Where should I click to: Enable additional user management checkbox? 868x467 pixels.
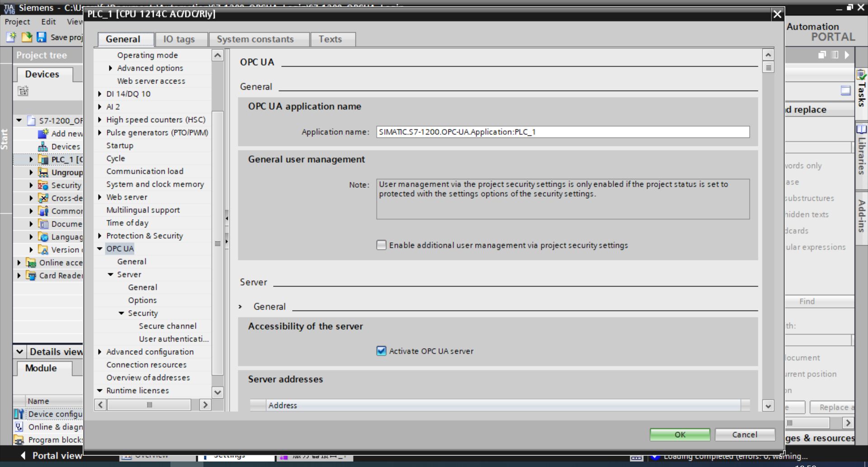coord(382,245)
